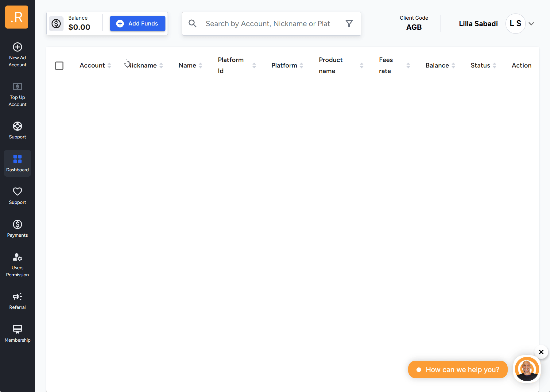This screenshot has width=550, height=392.
Task: Open New Ad Account from sidebar
Action: 17,55
